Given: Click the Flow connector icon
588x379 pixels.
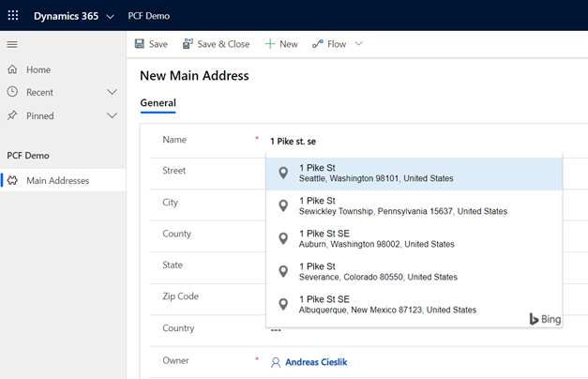Looking at the screenshot, I should point(318,44).
